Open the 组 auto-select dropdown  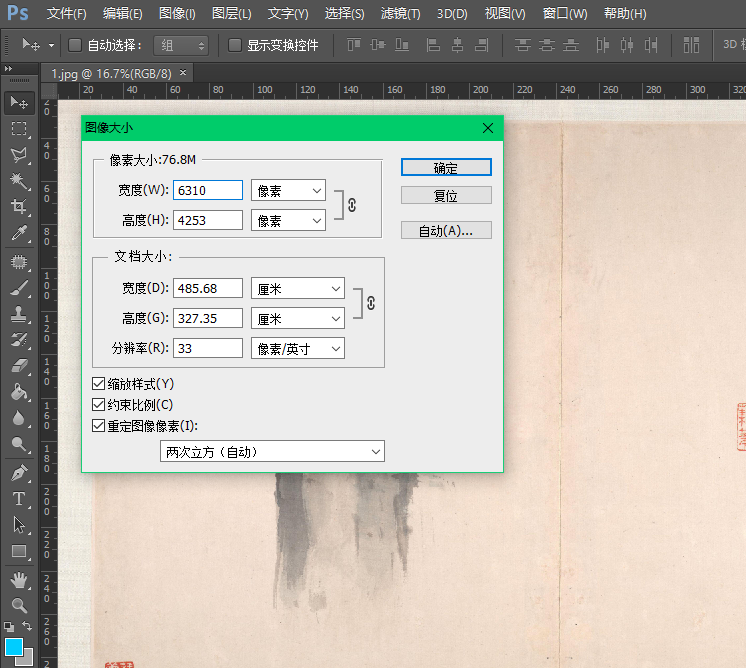(181, 46)
